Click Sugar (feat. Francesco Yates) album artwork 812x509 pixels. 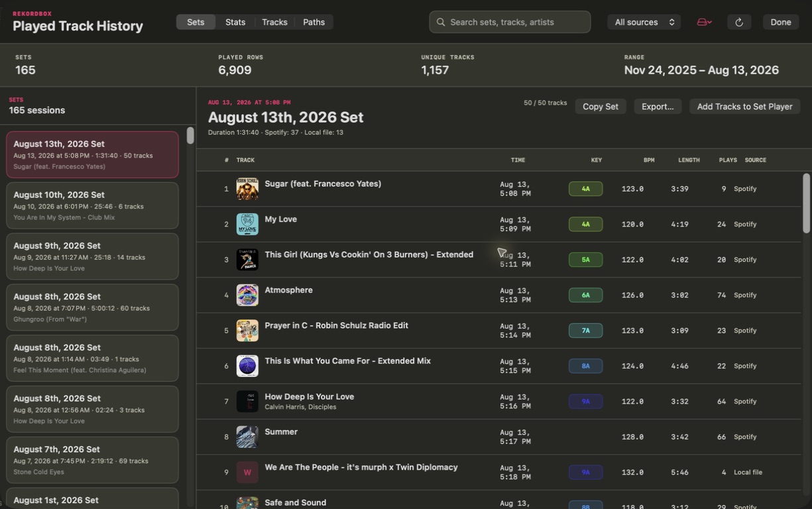tap(247, 189)
